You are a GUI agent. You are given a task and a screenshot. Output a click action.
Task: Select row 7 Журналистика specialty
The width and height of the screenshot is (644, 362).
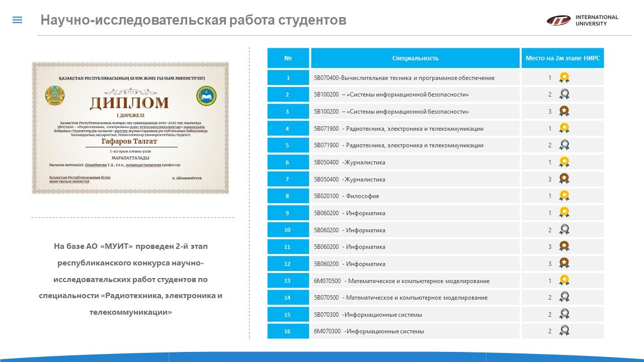(x=415, y=179)
